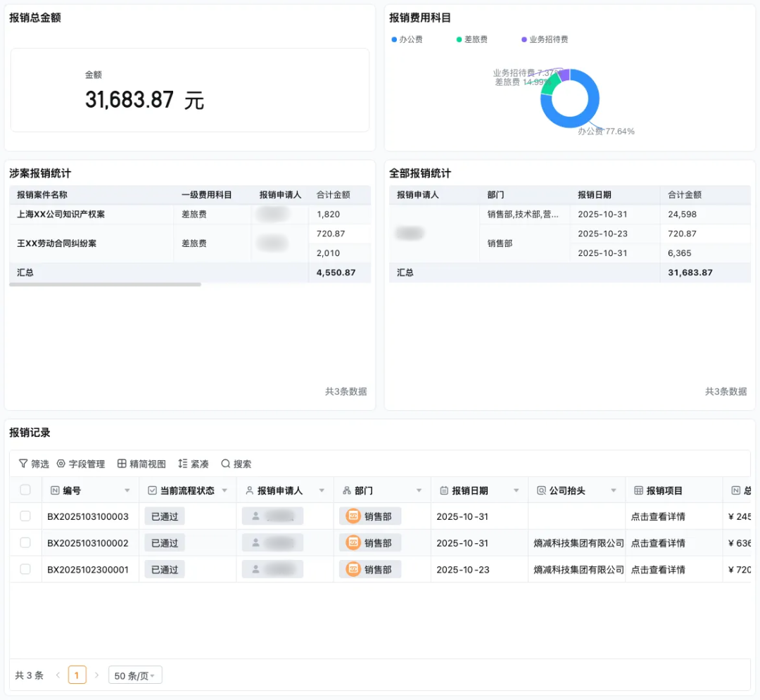Click the calendar icon beside 报销日期 header
760x700 pixels.
[444, 490]
